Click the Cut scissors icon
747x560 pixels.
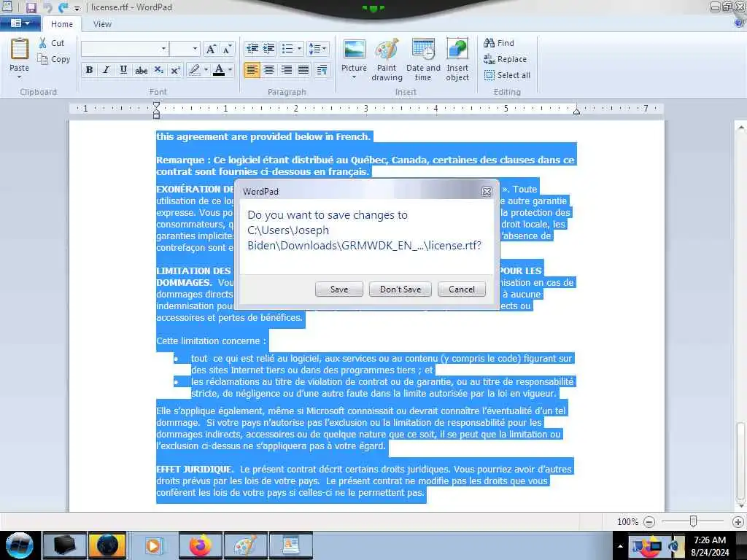(x=43, y=43)
